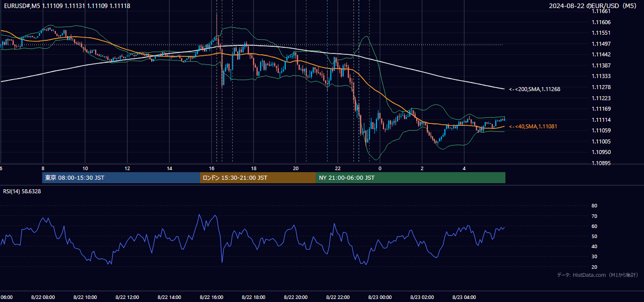
Task: Click the 8/22 20:00 bottom time label
Action: point(296,297)
